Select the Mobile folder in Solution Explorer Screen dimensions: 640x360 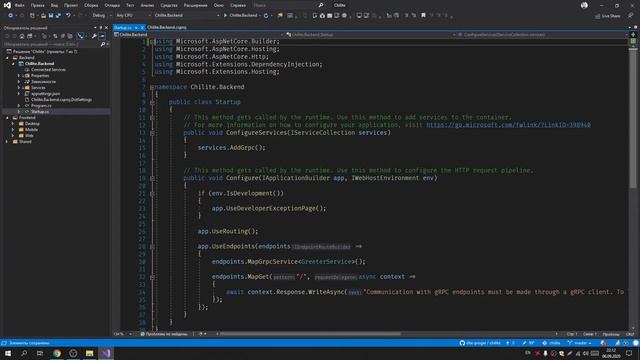point(31,129)
